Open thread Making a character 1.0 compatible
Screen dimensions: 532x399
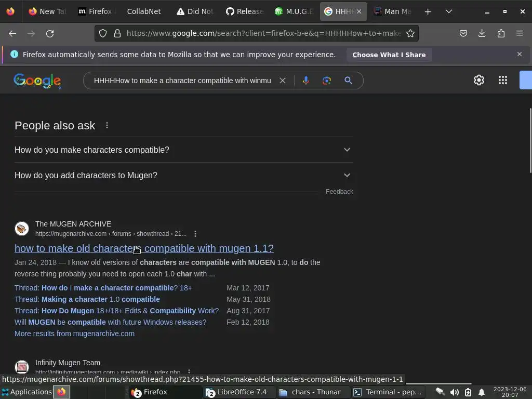[x=87, y=299]
